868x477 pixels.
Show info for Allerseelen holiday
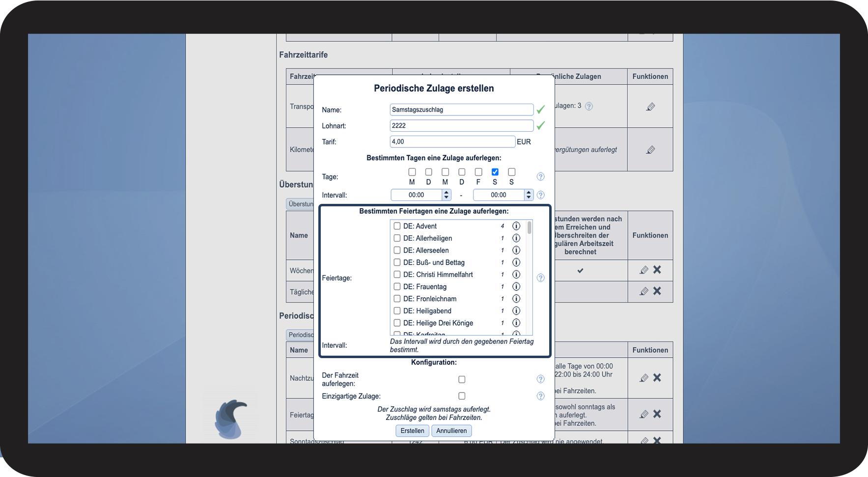coord(516,250)
